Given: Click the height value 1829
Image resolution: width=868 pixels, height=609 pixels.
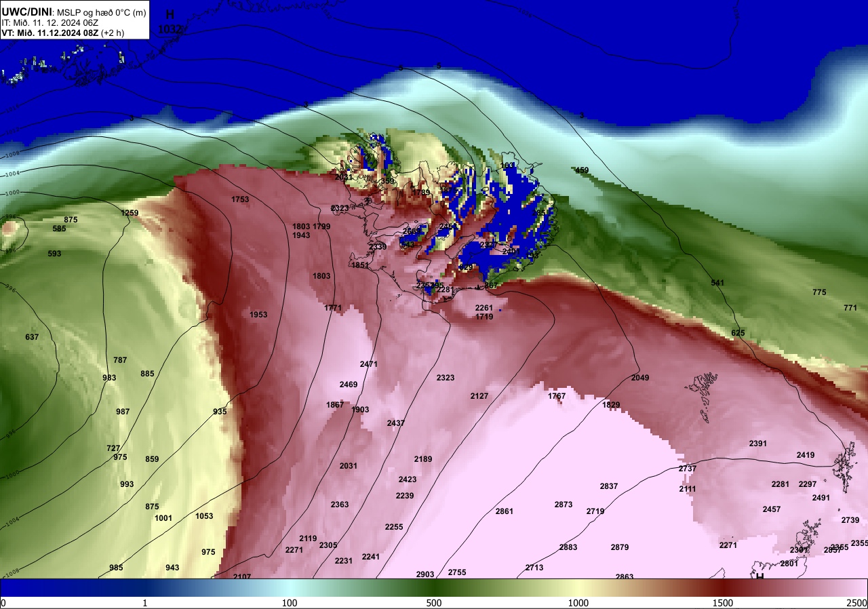Looking at the screenshot, I should pyautogui.click(x=611, y=405).
